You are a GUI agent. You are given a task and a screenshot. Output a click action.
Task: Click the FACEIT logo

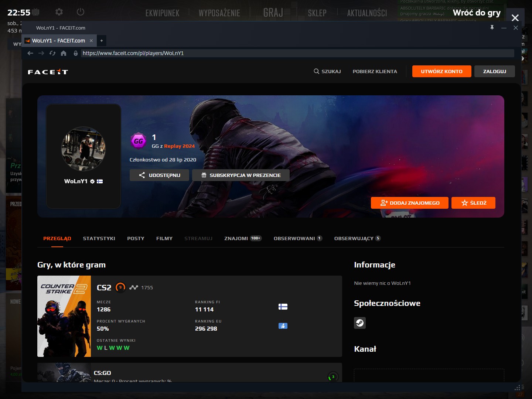pyautogui.click(x=48, y=72)
